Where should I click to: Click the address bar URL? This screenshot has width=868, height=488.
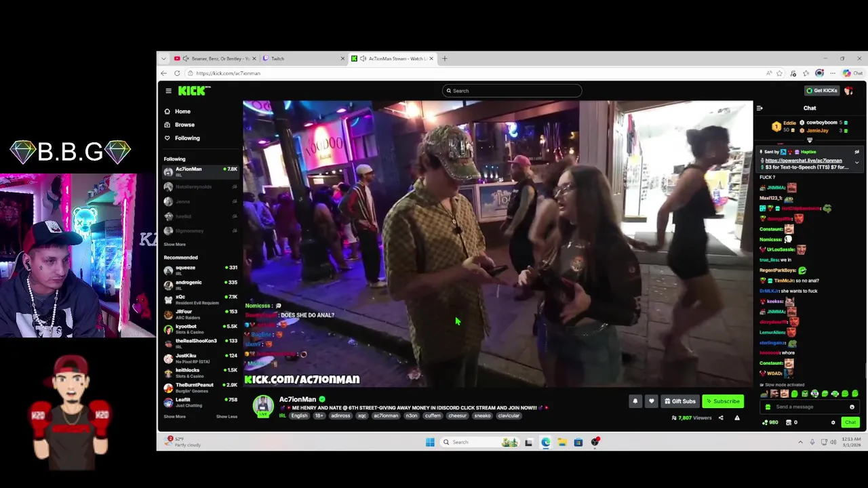pyautogui.click(x=228, y=73)
